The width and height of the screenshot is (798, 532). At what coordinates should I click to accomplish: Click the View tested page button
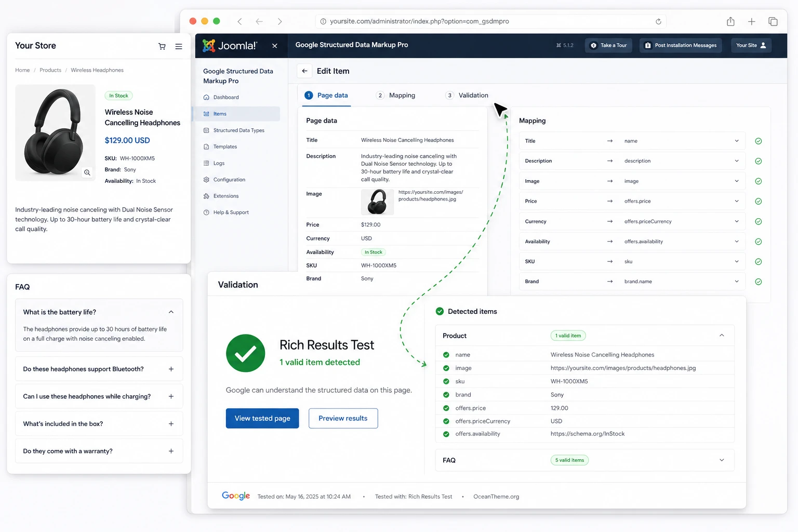point(262,419)
